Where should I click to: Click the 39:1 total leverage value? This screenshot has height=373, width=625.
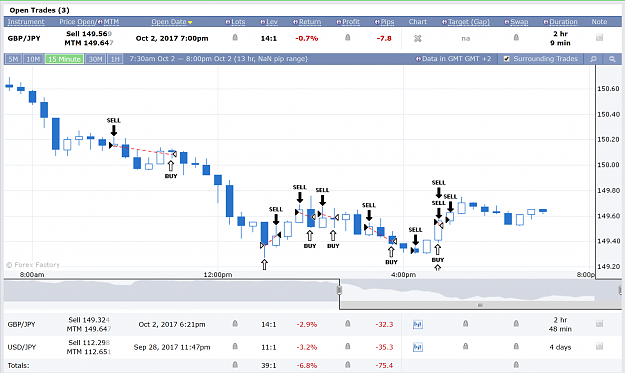(268, 365)
